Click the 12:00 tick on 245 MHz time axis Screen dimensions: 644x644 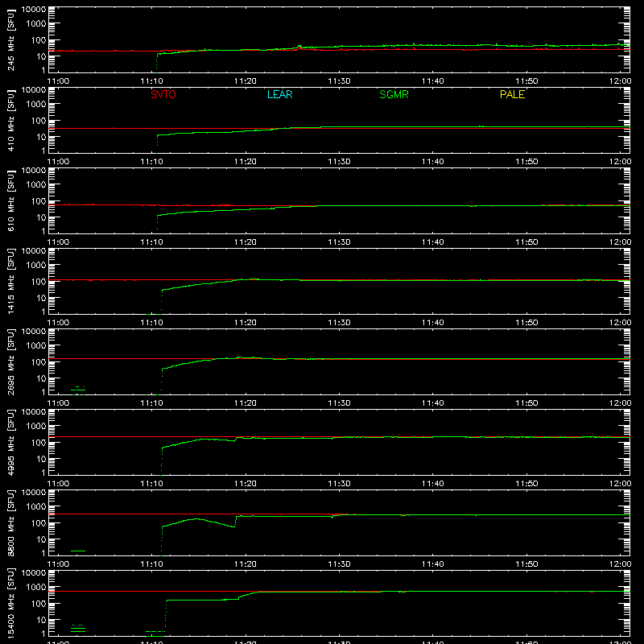pos(620,81)
